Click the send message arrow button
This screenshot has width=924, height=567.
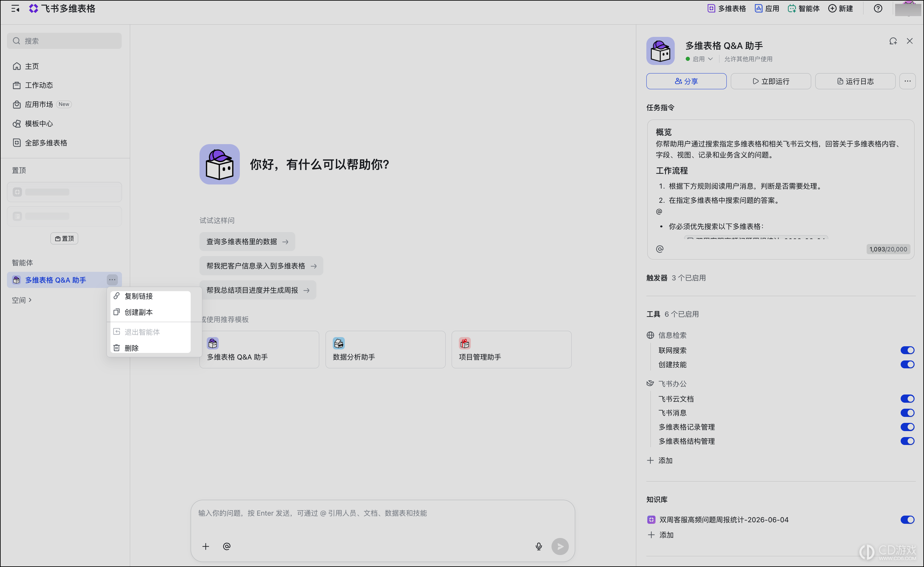pos(560,547)
